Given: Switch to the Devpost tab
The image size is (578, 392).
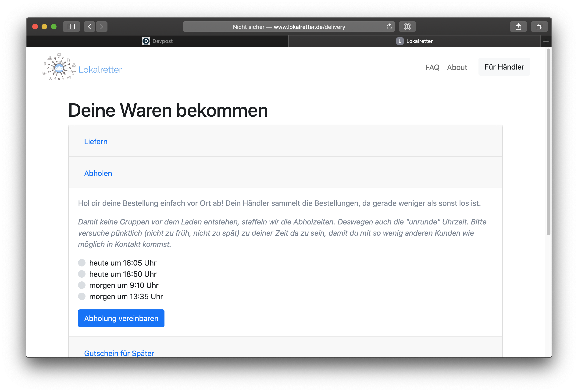Looking at the screenshot, I should [157, 41].
